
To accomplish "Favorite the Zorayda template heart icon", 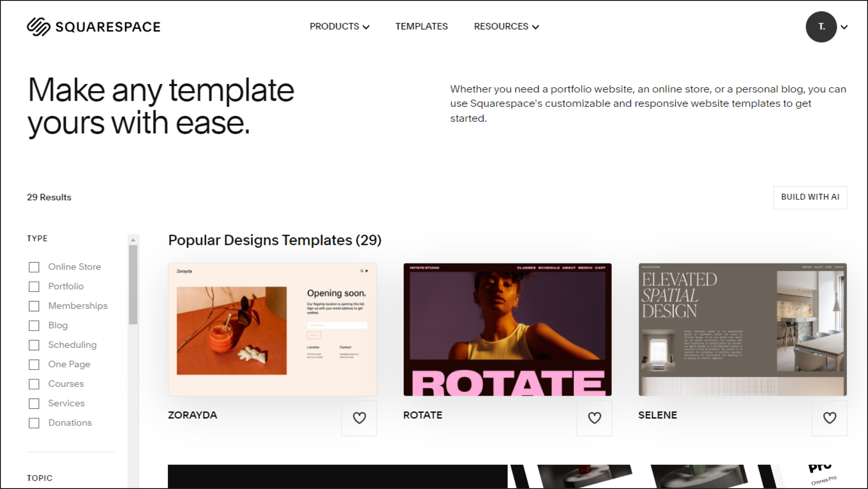I will click(x=359, y=418).
